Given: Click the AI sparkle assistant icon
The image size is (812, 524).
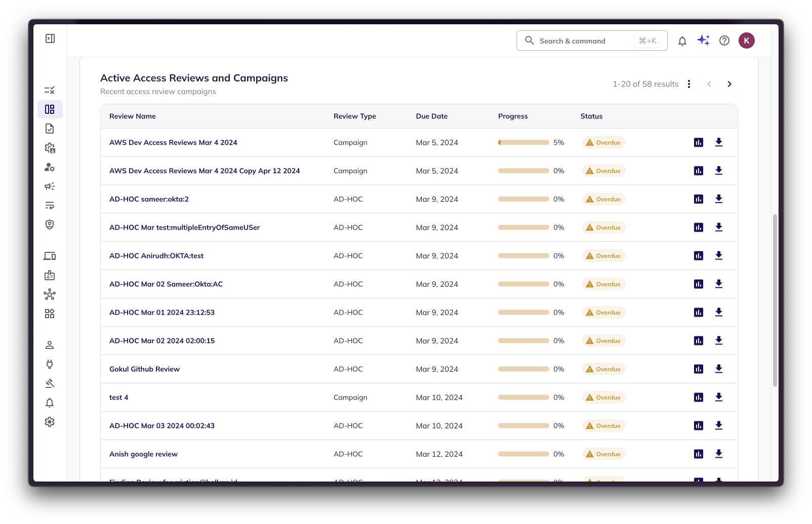Looking at the screenshot, I should pyautogui.click(x=703, y=40).
